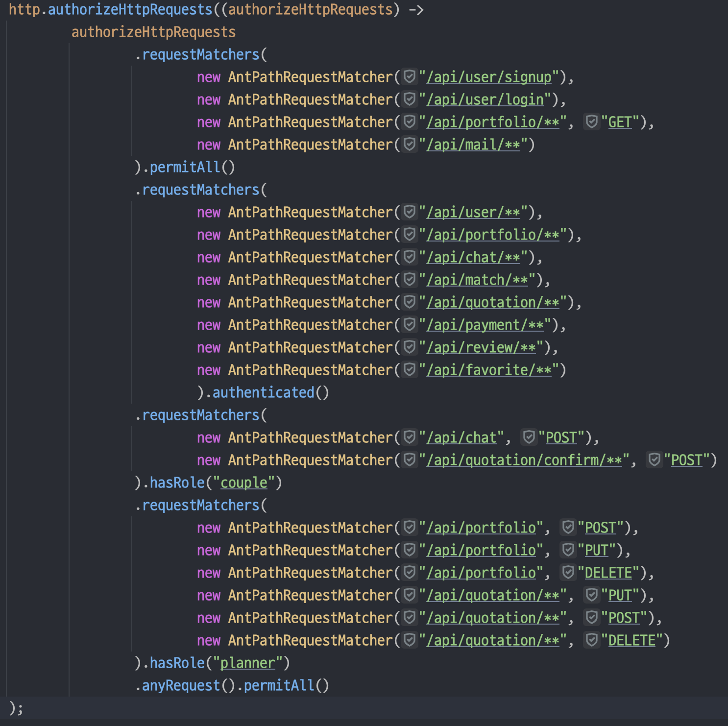Click the "planner" role string in hasRole
This screenshot has height=726, width=728.
click(248, 663)
